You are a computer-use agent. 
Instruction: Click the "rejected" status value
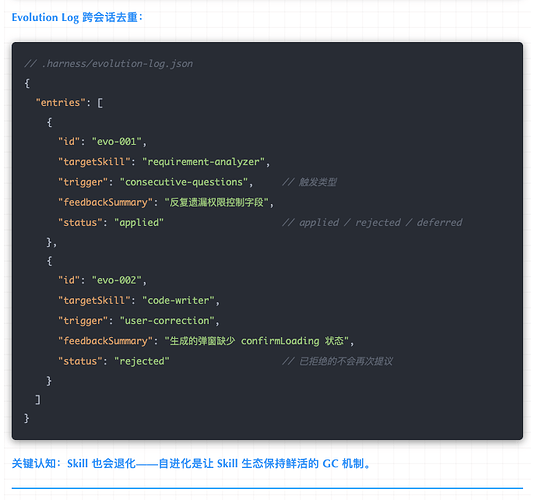coord(142,361)
